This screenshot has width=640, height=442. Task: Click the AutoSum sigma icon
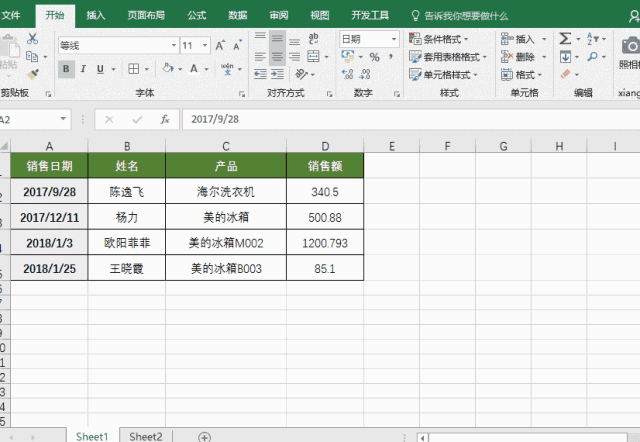click(x=565, y=39)
